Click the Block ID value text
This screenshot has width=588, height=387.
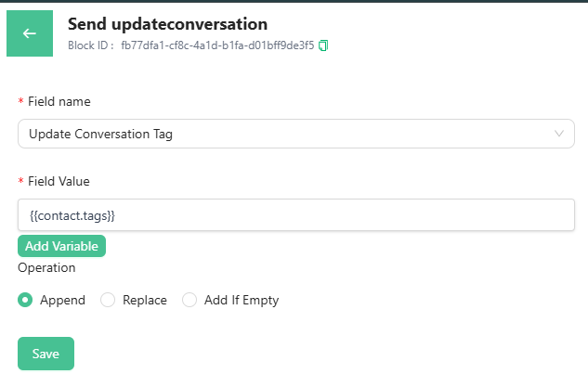point(217,45)
